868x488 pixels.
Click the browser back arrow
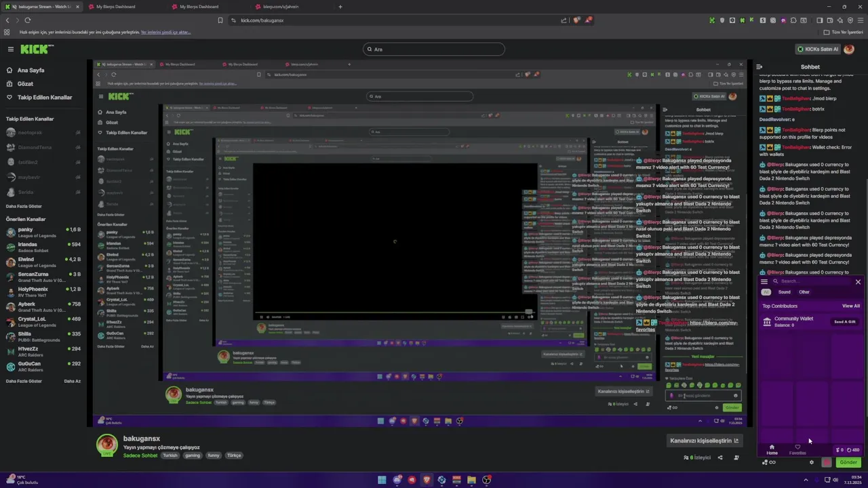pos(7,20)
